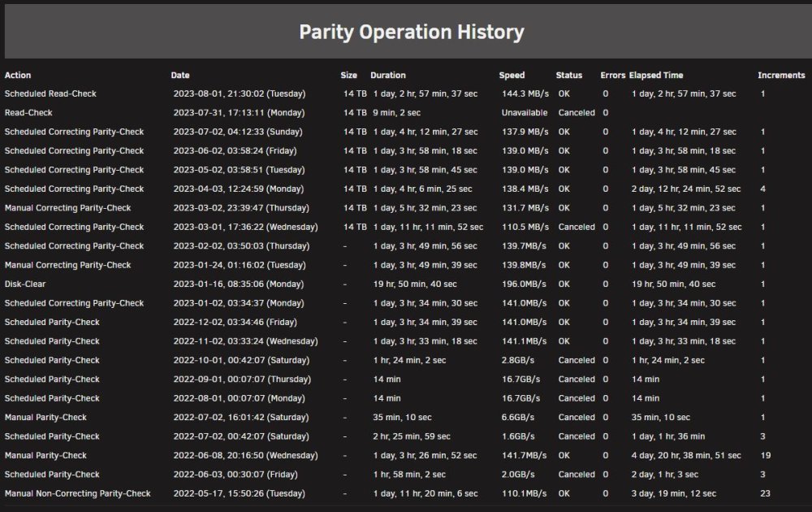Screen dimensions: 812x512
Task: Select date 2022-11-02, 03:33:24 (Wednesday)
Action: (x=245, y=341)
